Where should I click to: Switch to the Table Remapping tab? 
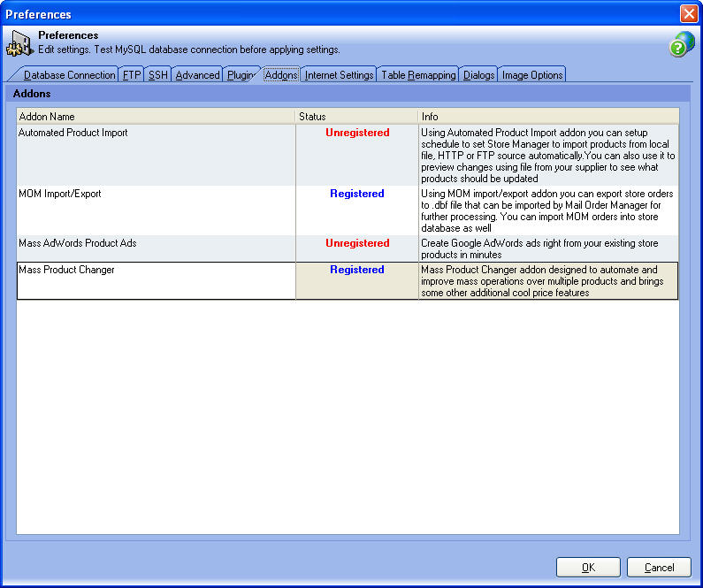[x=418, y=75]
